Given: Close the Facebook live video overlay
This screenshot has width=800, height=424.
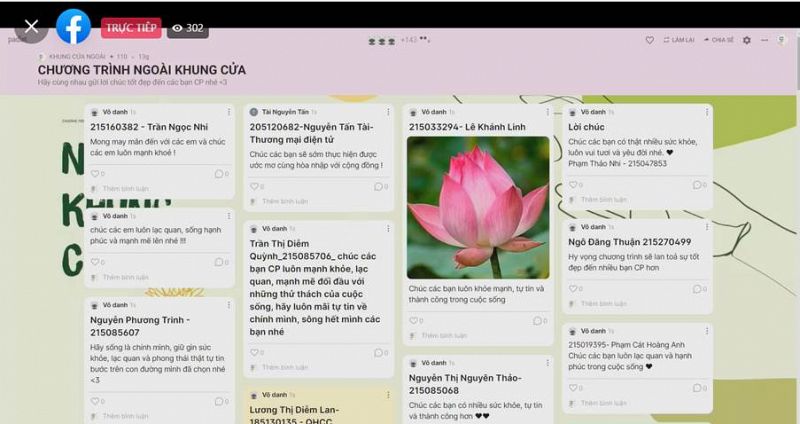Looking at the screenshot, I should coord(32,27).
